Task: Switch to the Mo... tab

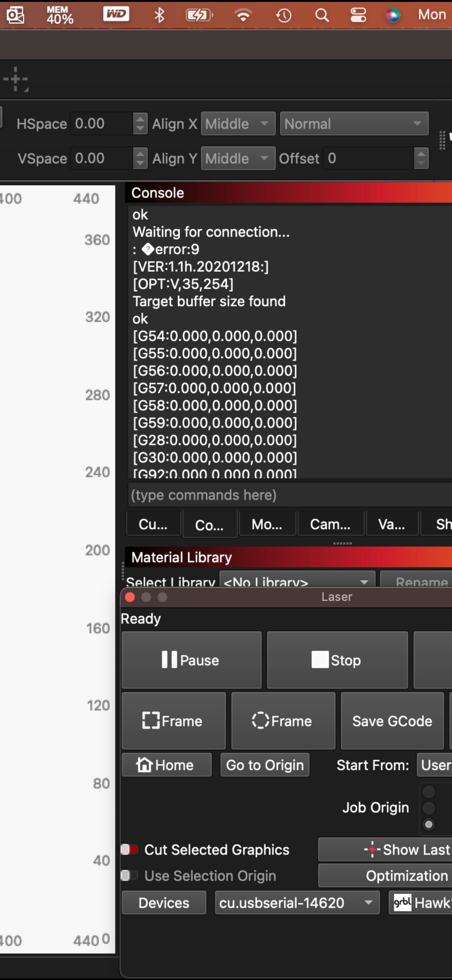Action: coord(267,524)
